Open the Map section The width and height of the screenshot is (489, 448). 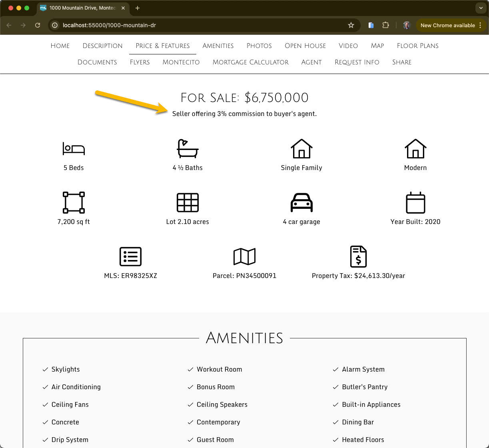click(x=377, y=46)
